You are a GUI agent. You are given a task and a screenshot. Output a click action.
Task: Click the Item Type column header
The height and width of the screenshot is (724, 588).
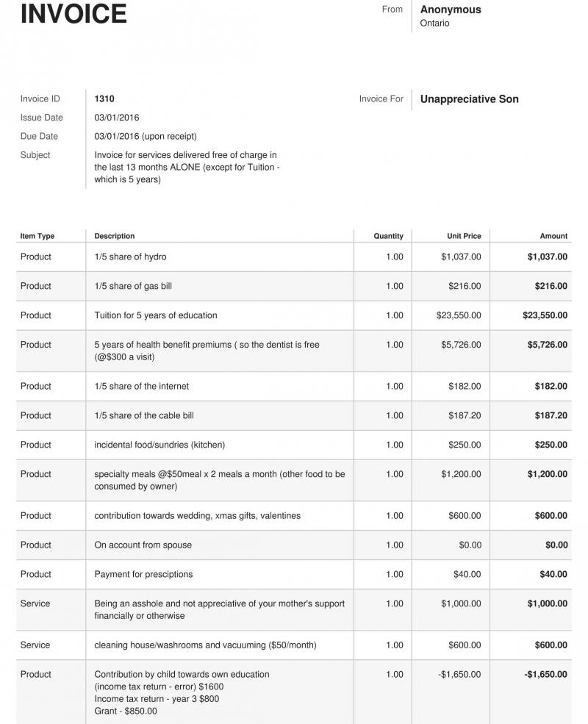(x=37, y=236)
